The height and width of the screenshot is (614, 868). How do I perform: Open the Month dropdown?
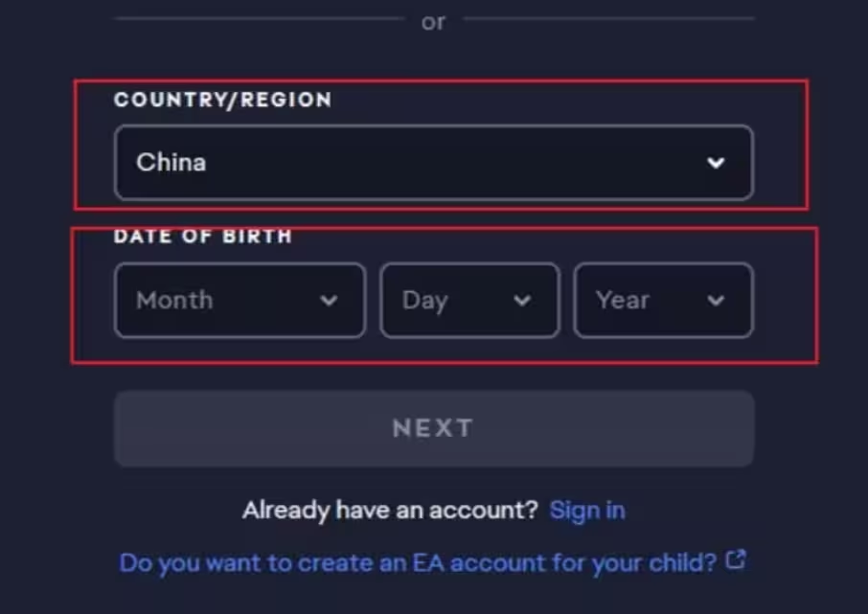240,300
